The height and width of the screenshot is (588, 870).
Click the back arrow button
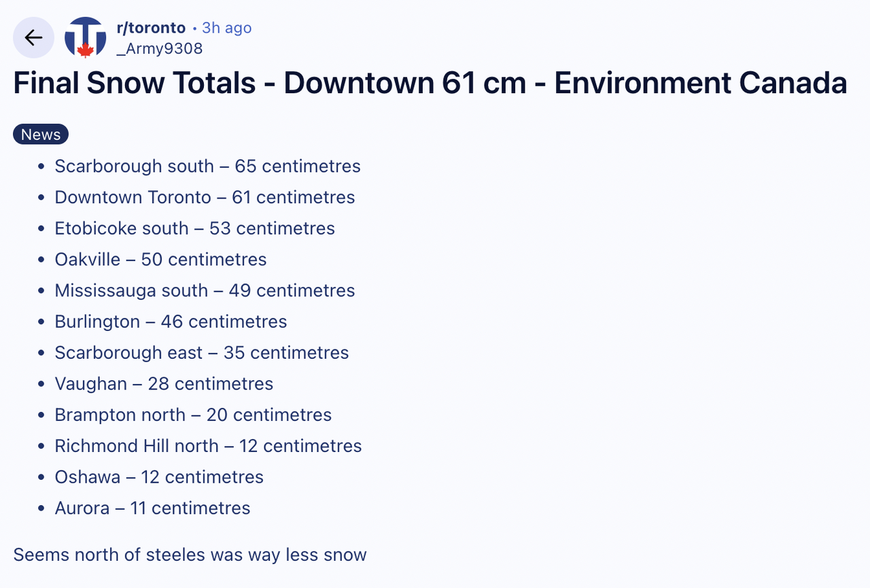tap(33, 37)
